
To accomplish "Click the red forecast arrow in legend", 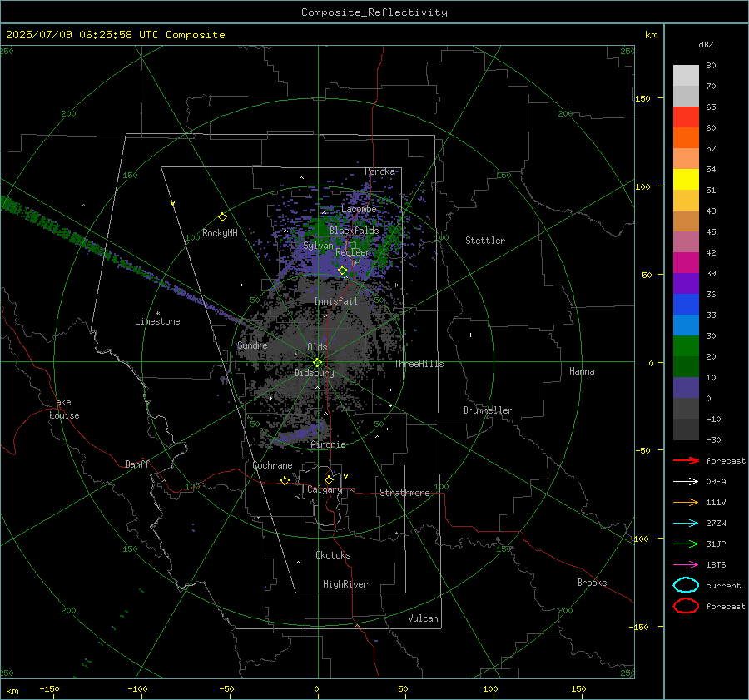I will (x=686, y=460).
